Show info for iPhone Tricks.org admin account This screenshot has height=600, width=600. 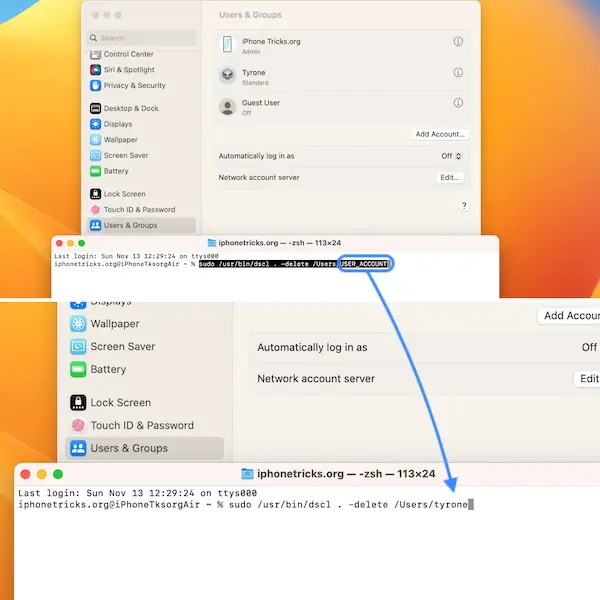tap(458, 42)
